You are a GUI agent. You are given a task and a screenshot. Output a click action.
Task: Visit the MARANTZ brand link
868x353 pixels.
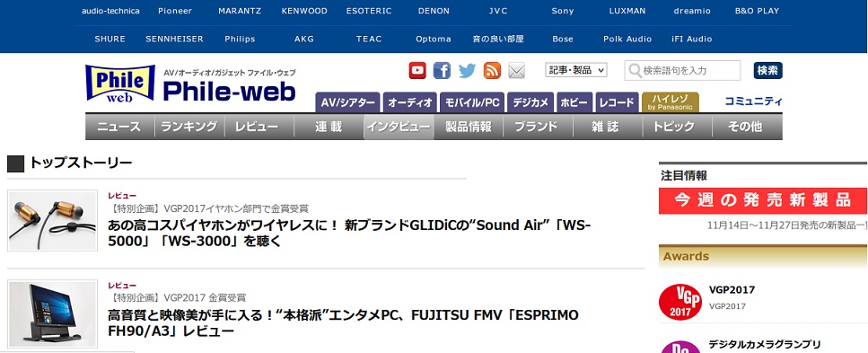click(x=240, y=11)
